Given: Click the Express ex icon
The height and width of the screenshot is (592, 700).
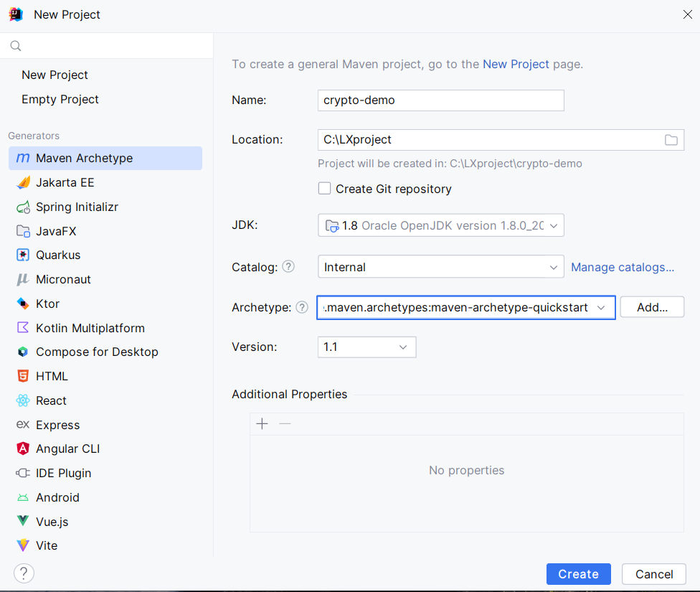Looking at the screenshot, I should [x=23, y=425].
